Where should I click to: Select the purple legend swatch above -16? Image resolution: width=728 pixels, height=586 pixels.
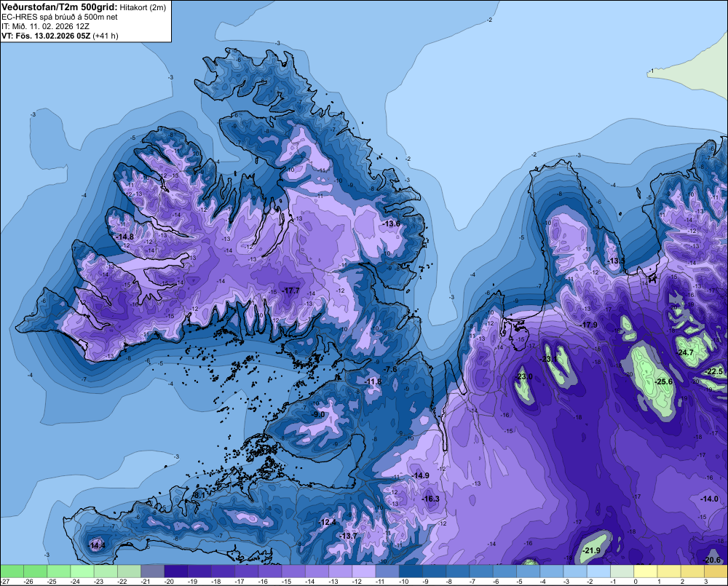(270, 571)
